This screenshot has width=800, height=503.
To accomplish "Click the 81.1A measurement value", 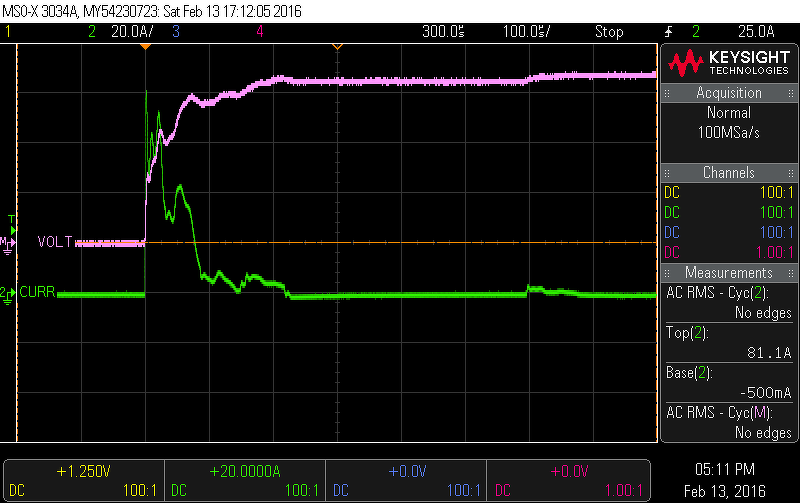I will pyautogui.click(x=769, y=353).
